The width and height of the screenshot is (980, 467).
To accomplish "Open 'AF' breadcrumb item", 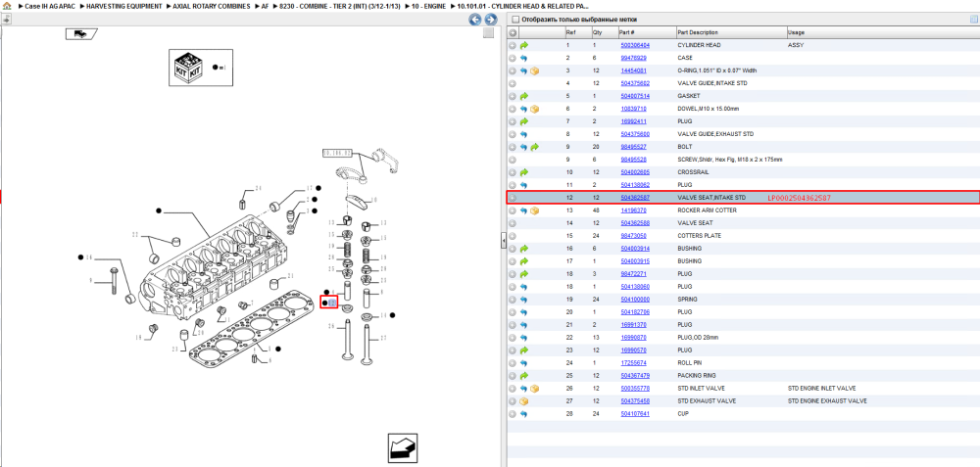I will click(x=265, y=6).
